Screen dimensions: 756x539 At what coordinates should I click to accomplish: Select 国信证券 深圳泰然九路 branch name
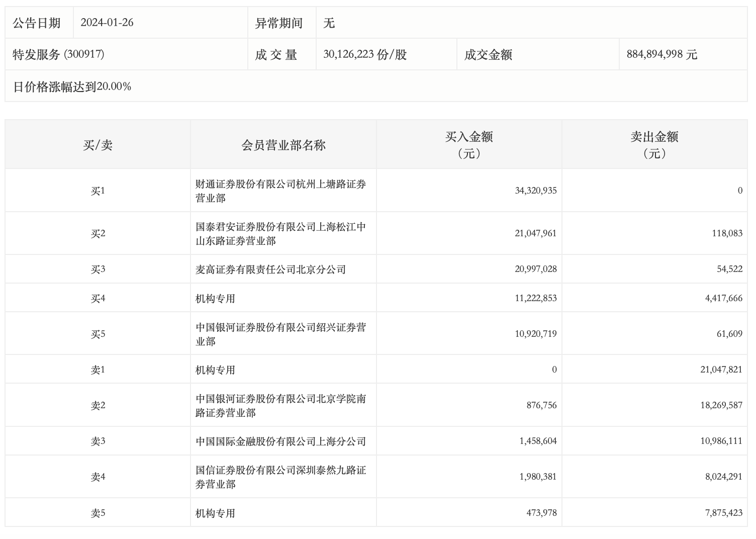click(280, 477)
